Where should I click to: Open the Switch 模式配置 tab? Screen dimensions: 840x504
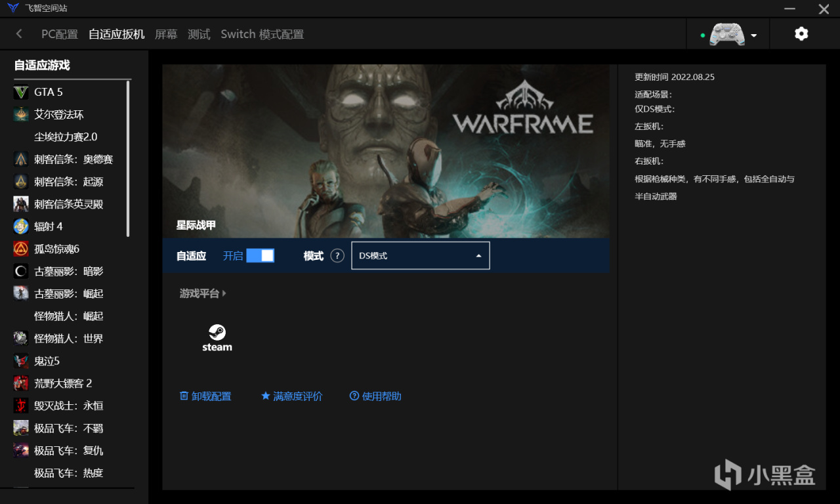click(x=262, y=34)
